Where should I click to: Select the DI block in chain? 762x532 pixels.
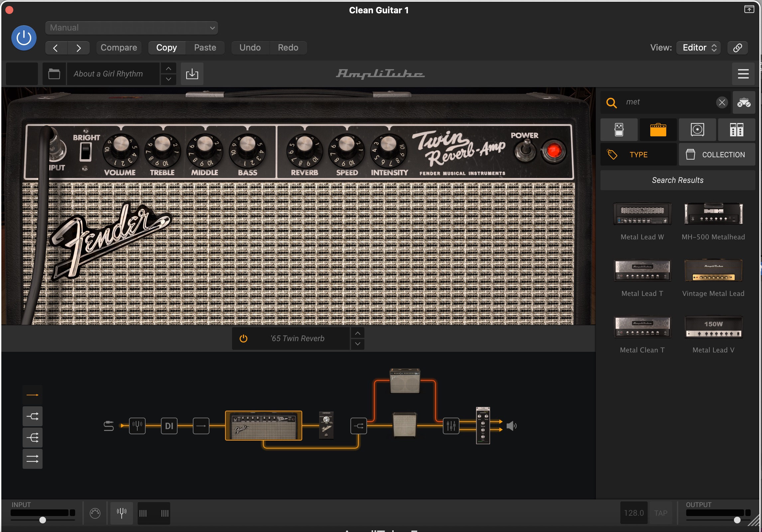(169, 426)
